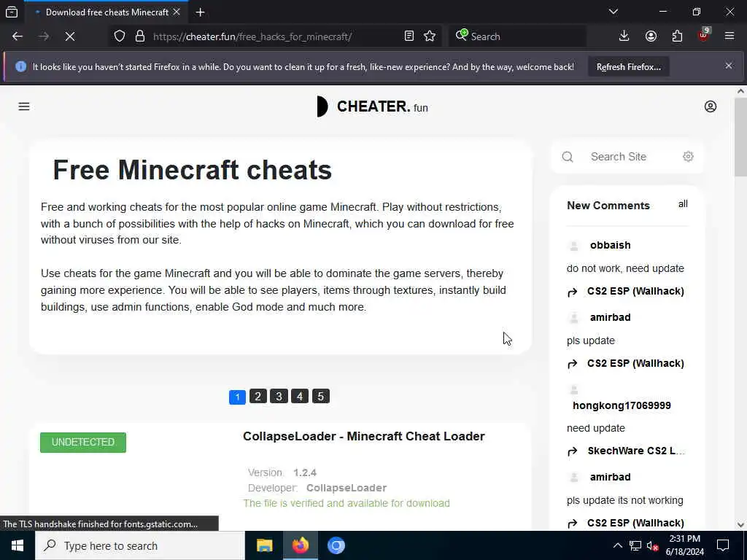The height and width of the screenshot is (560, 747).
Task: Open the site hamburger menu
Action: [24, 106]
